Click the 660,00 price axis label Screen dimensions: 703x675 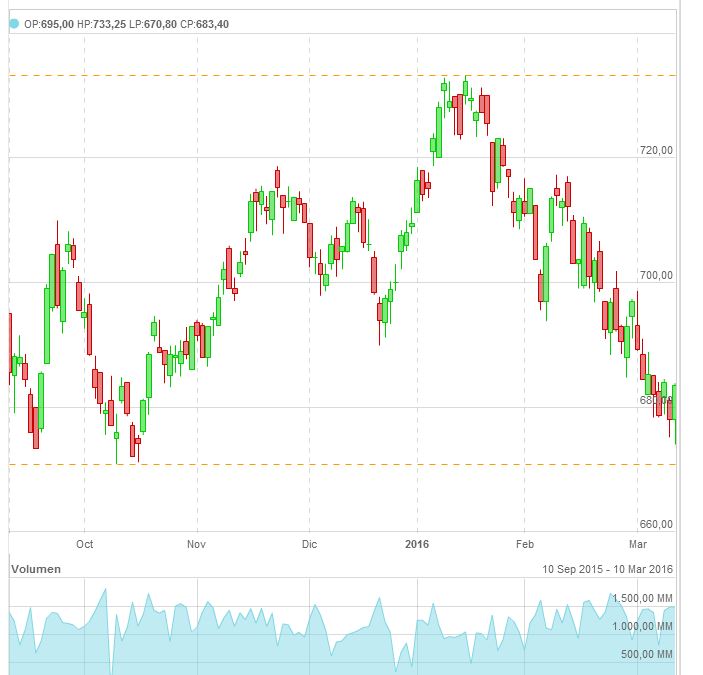[x=656, y=524]
